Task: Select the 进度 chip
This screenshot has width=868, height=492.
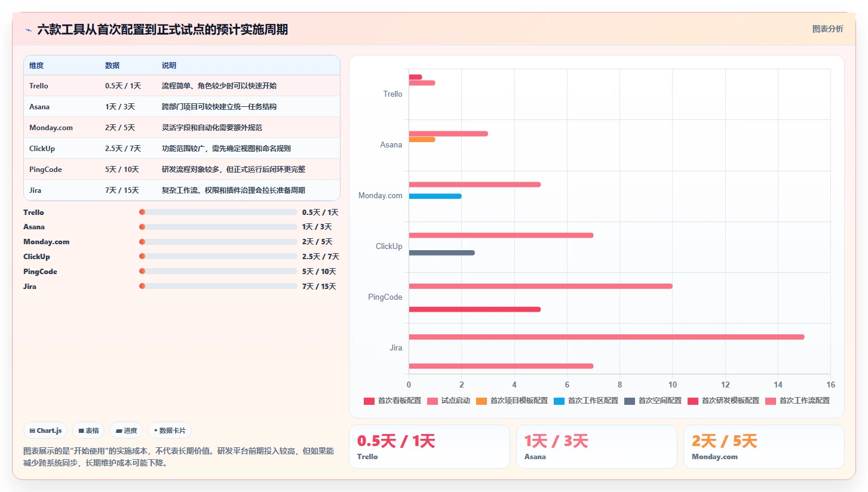Action: (126, 430)
